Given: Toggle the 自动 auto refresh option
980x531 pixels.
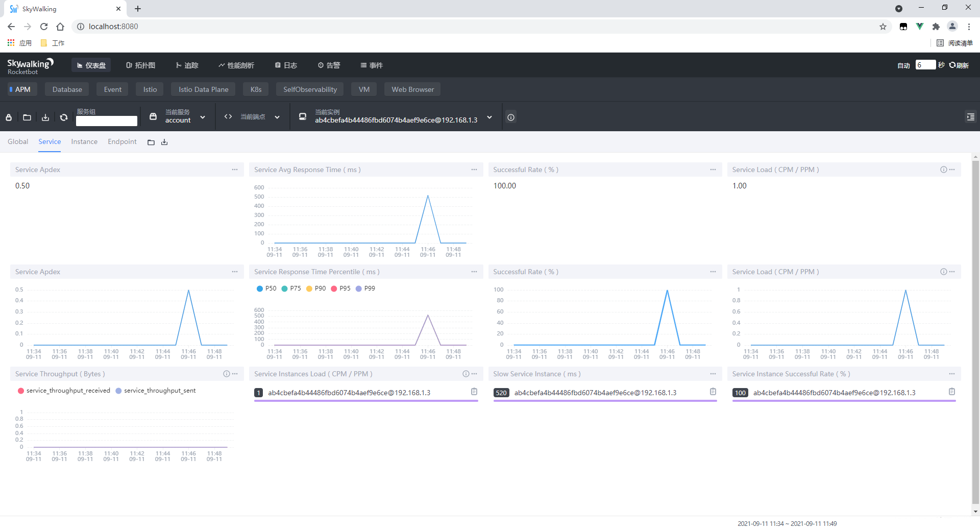Looking at the screenshot, I should (903, 65).
